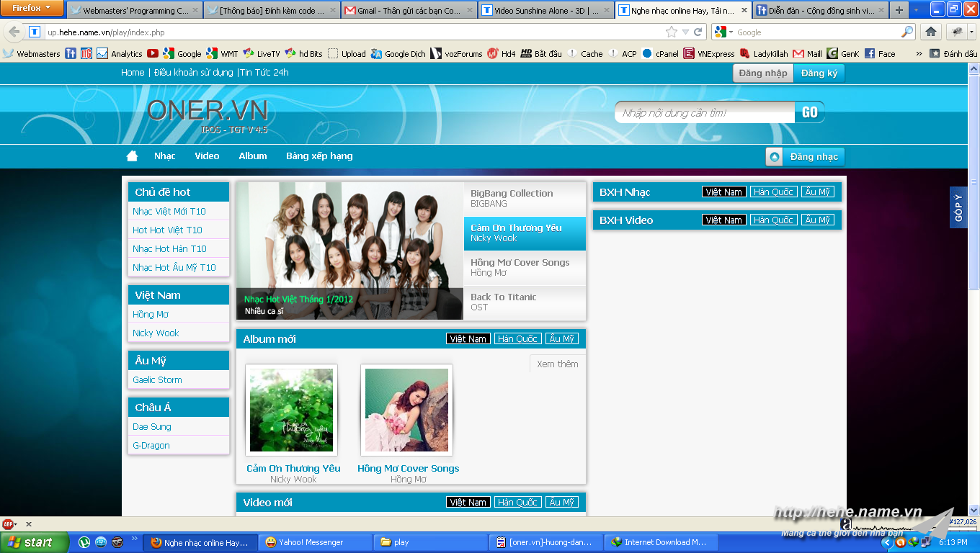Screen dimensions: 980x553
Task: Open YouTube bookmark icon in bookmarks bar
Action: point(153,53)
